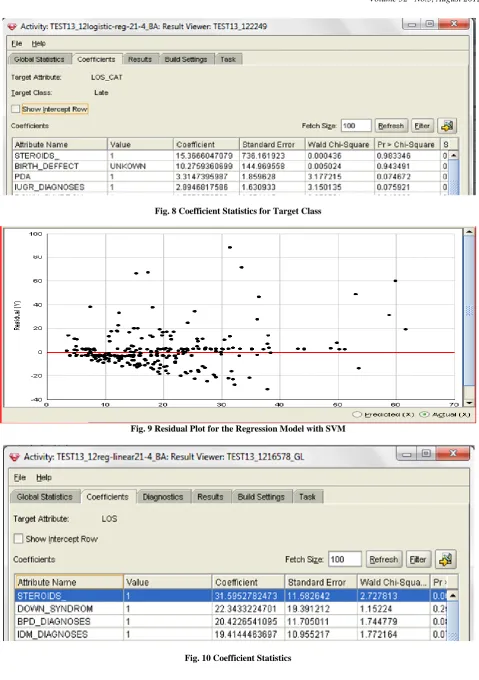Open Build Settings tab in reg-linear window
Viewport: 479px width, 680px height.
click(x=261, y=497)
